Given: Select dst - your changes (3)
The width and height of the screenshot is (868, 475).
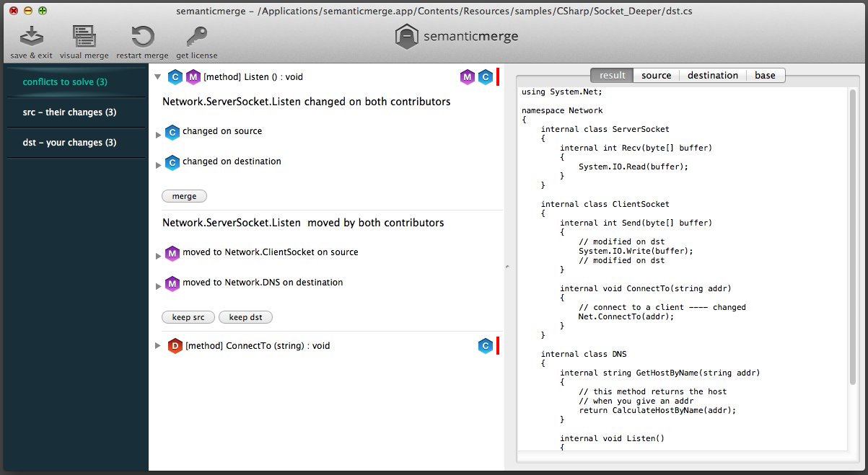Looking at the screenshot, I should (x=76, y=143).
